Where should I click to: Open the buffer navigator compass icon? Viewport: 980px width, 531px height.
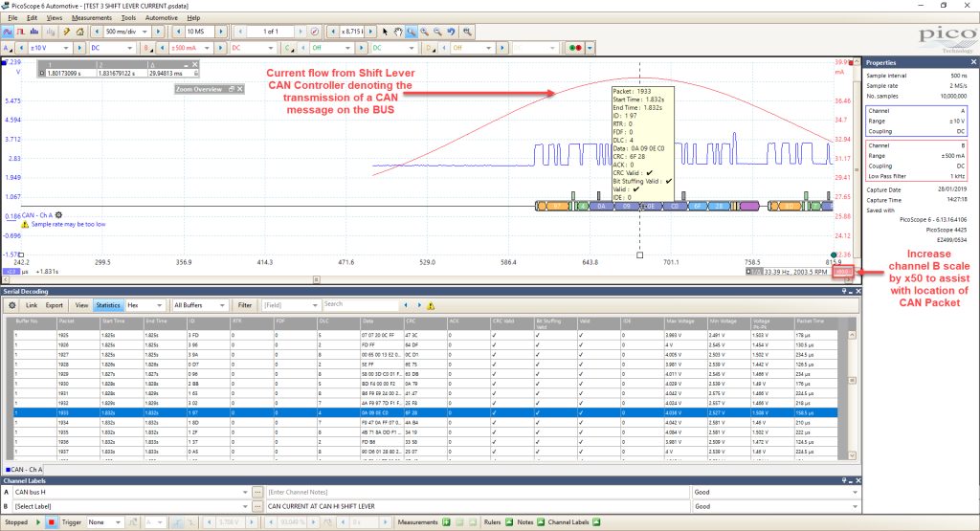coord(314,32)
